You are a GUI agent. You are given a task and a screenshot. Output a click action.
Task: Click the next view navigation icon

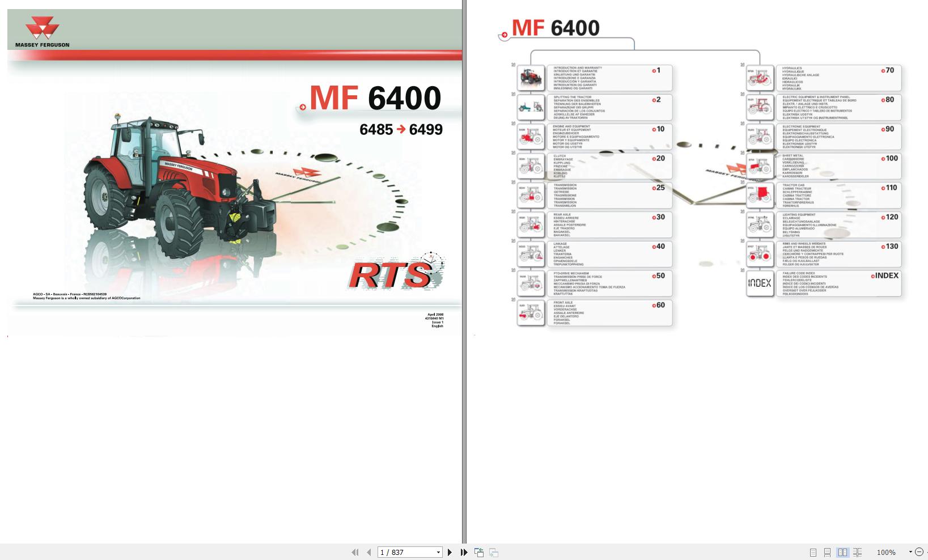click(x=494, y=552)
